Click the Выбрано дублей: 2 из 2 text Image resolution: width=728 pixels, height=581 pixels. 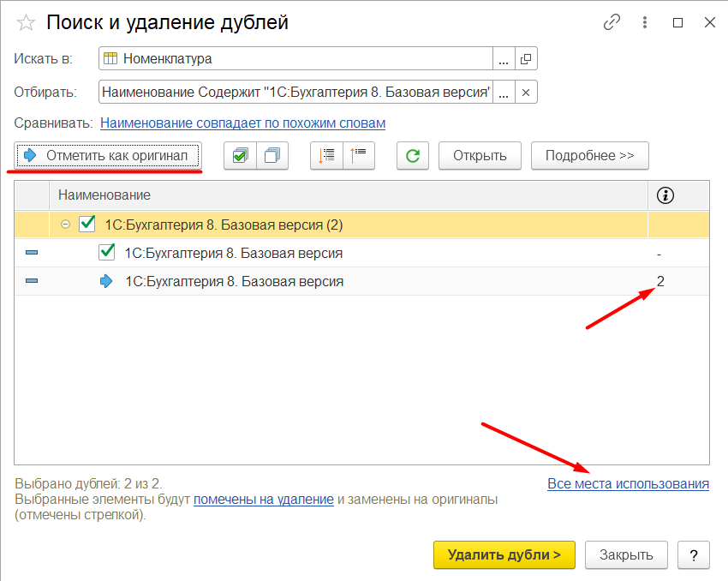point(89,484)
